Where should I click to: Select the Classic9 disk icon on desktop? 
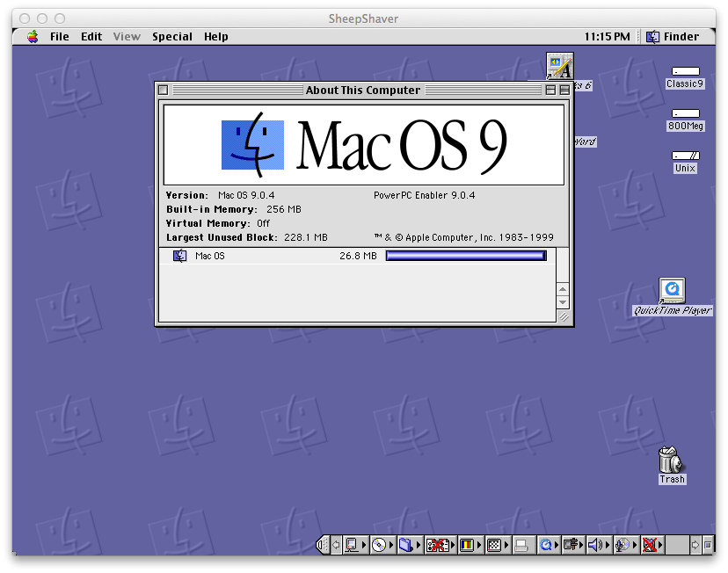pyautogui.click(x=685, y=71)
